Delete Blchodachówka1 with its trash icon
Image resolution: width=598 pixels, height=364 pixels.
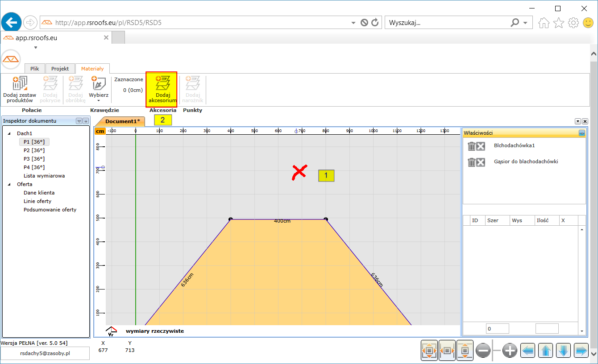coord(471,146)
